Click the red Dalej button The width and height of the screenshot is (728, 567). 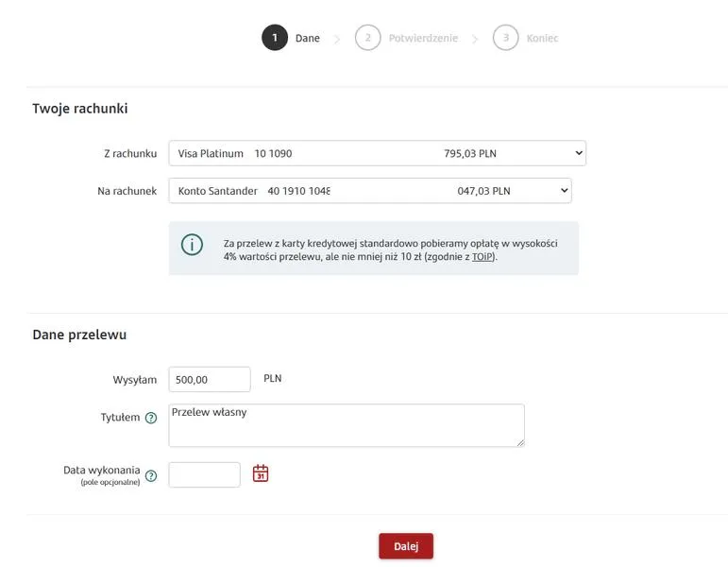pyautogui.click(x=406, y=546)
